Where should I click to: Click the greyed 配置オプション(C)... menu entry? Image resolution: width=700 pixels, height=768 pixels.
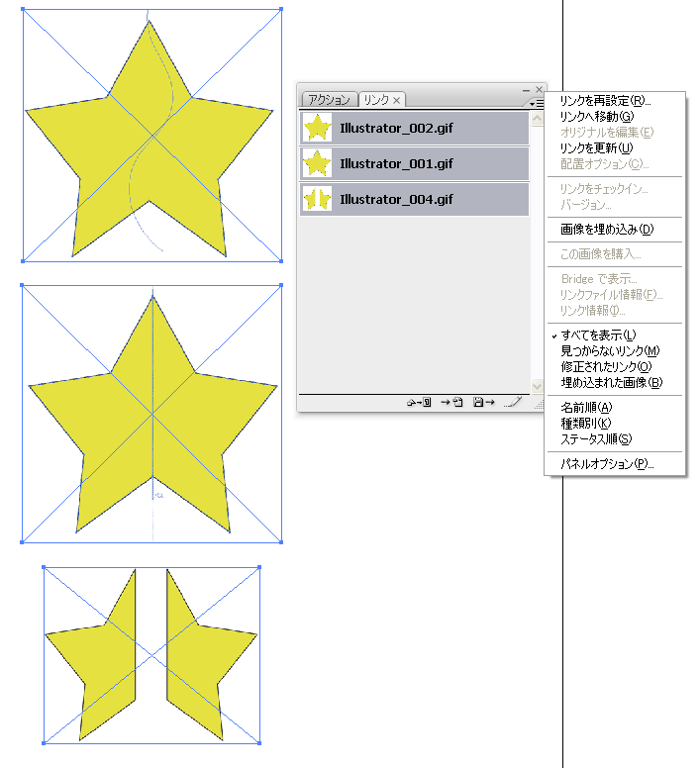(x=605, y=164)
